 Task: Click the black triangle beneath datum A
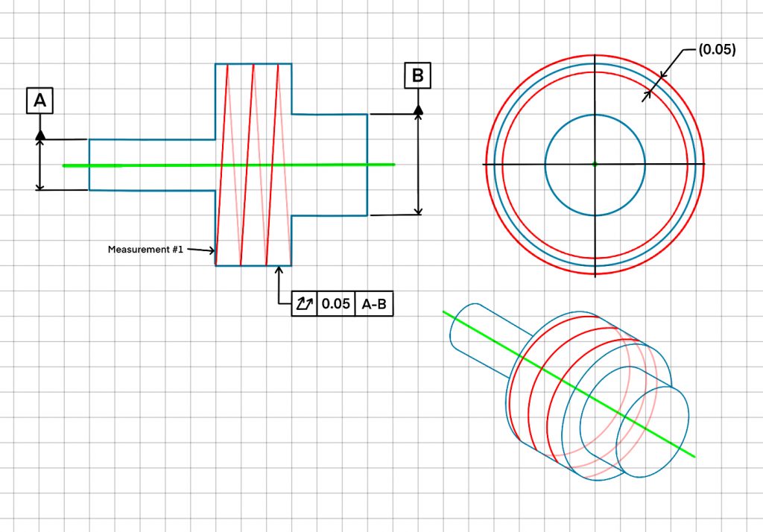point(40,134)
